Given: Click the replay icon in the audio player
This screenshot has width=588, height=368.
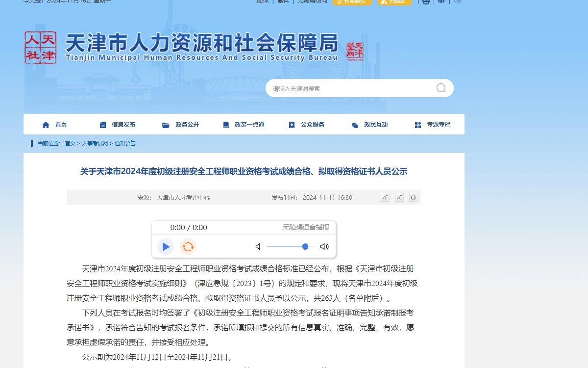Looking at the screenshot, I should pyautogui.click(x=188, y=247).
